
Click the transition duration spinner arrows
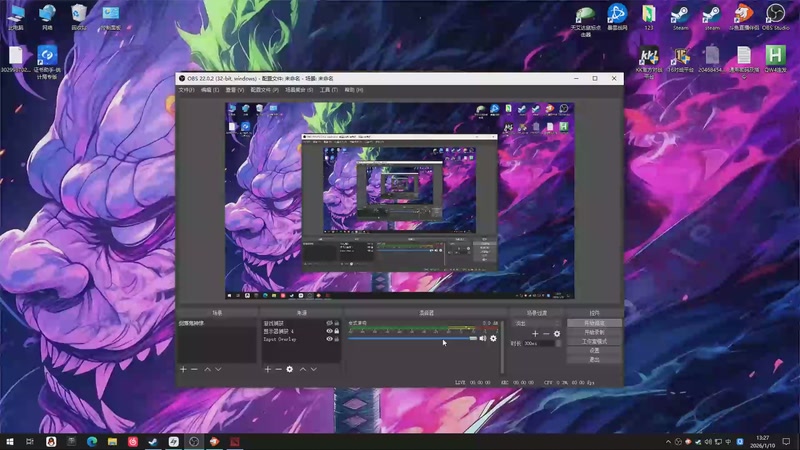(558, 343)
